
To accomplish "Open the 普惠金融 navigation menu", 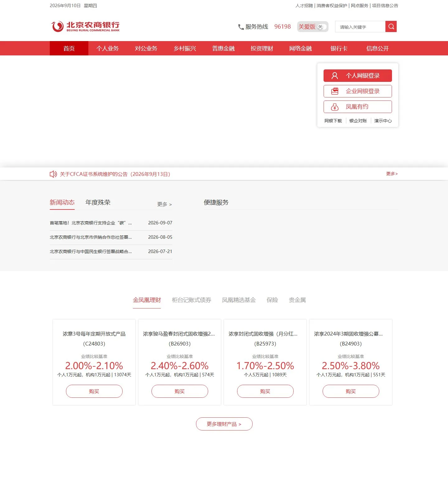I will pyautogui.click(x=223, y=48).
